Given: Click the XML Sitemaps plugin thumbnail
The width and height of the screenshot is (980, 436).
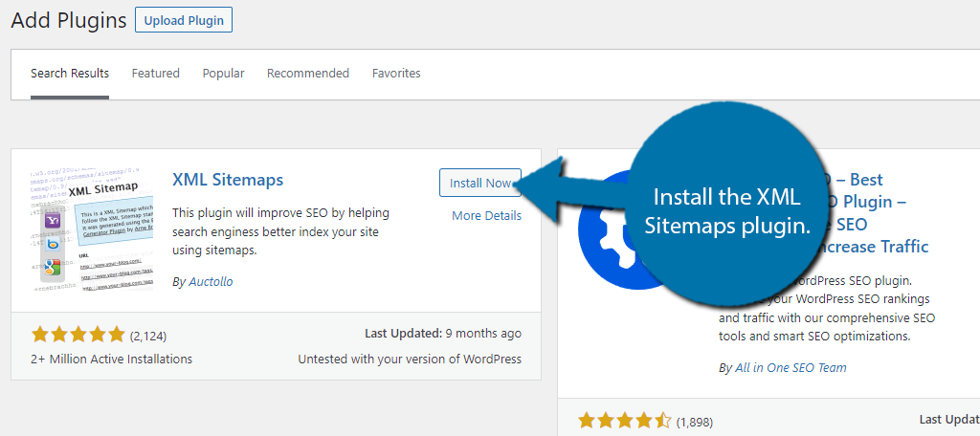Looking at the screenshot, I should 91,229.
